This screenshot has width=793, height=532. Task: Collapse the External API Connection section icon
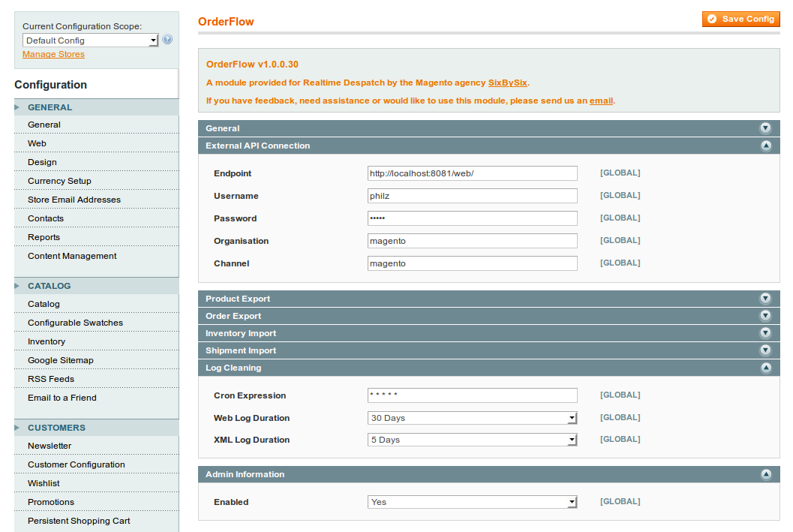click(766, 146)
